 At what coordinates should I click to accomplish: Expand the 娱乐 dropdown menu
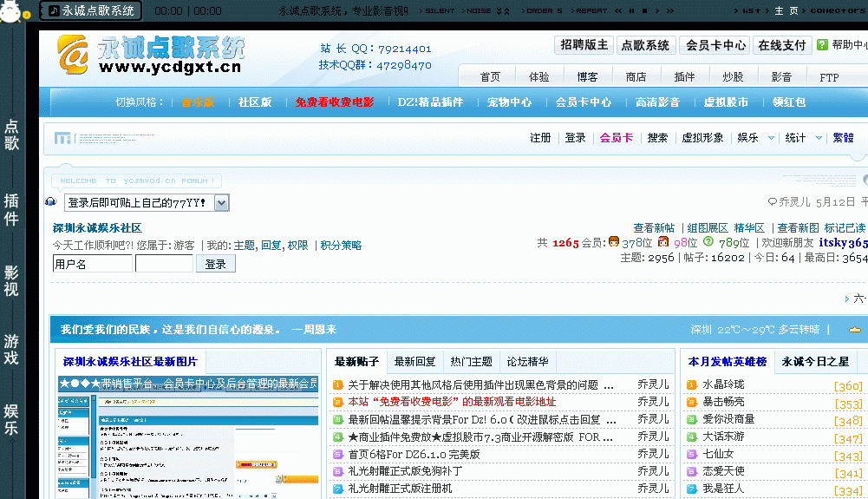pos(753,137)
